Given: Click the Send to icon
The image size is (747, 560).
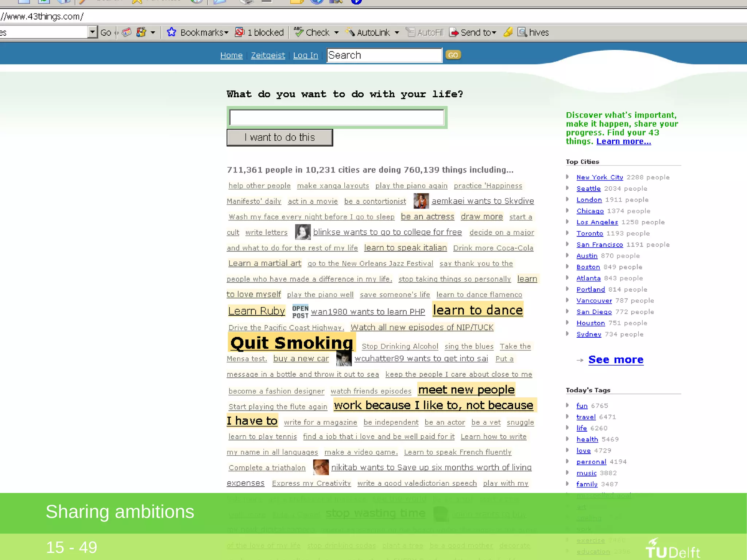Looking at the screenshot, I should pos(454,32).
